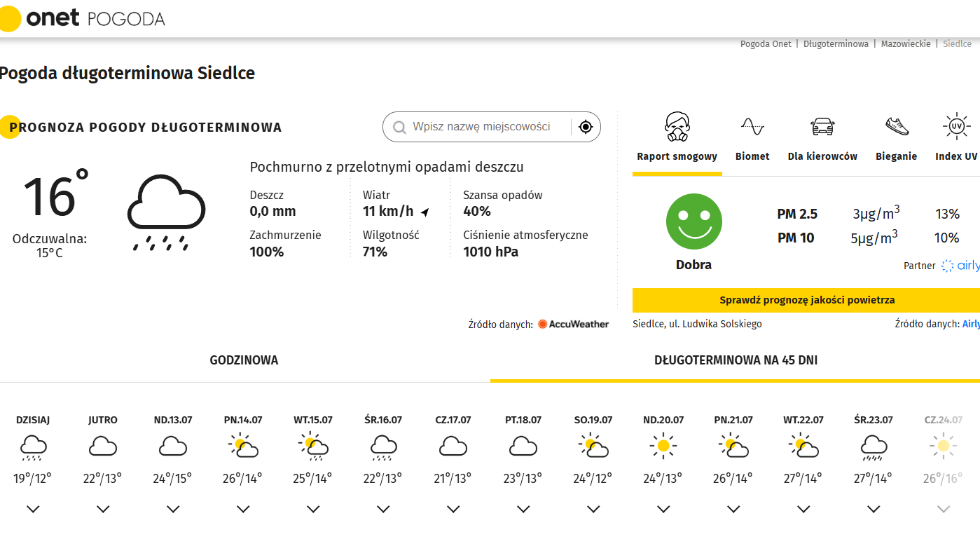Image resolution: width=980 pixels, height=546 pixels.
Task: Expand details for ND.20.07
Action: tap(663, 509)
